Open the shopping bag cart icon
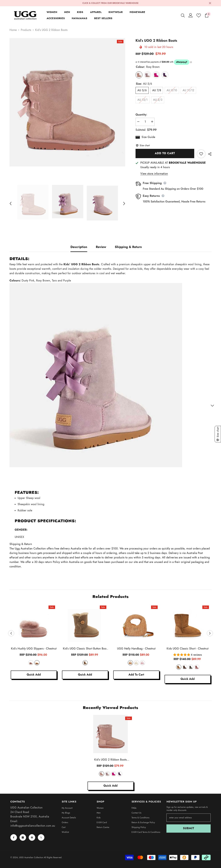The height and width of the screenshot is (868, 221). [206, 16]
